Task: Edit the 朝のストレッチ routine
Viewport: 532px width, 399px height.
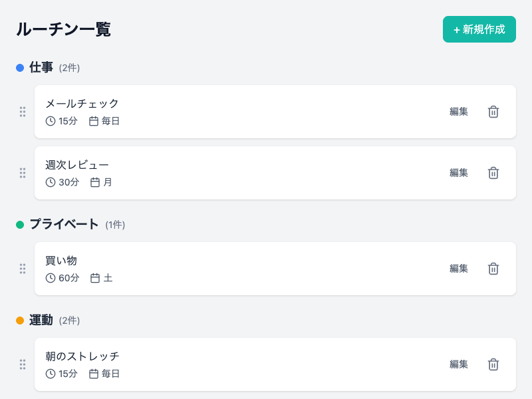Action: pyautogui.click(x=459, y=364)
